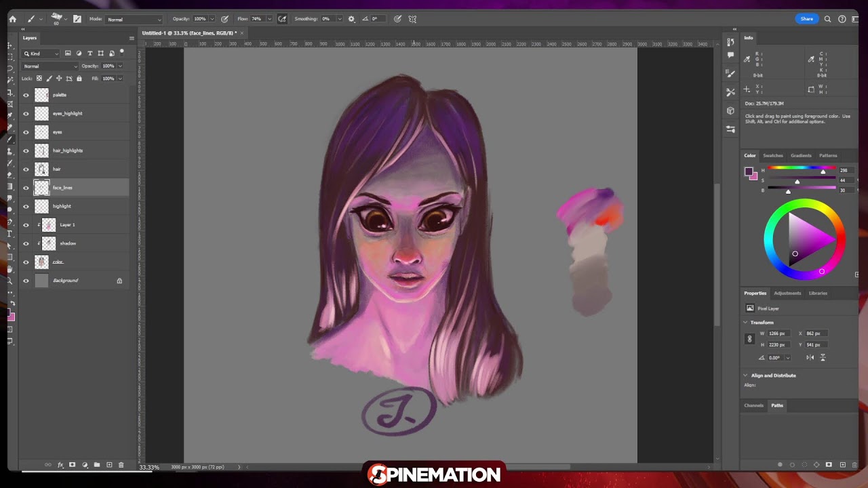868x488 pixels.
Task: Open the Patterns tab
Action: pyautogui.click(x=828, y=155)
